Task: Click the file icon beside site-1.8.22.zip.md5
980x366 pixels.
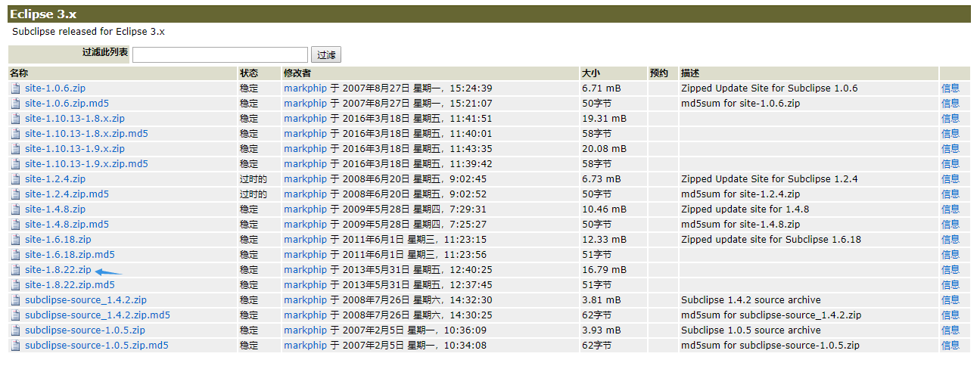Action: point(15,285)
